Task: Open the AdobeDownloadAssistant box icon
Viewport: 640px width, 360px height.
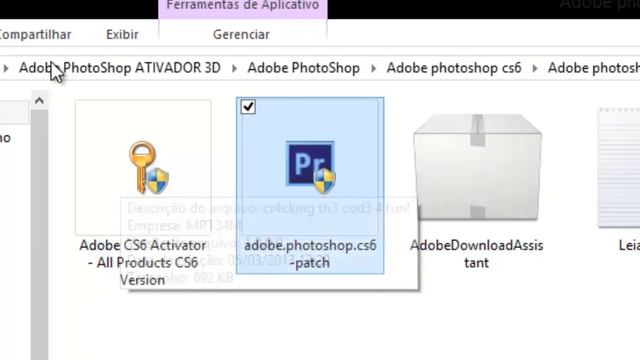Action: 477,167
